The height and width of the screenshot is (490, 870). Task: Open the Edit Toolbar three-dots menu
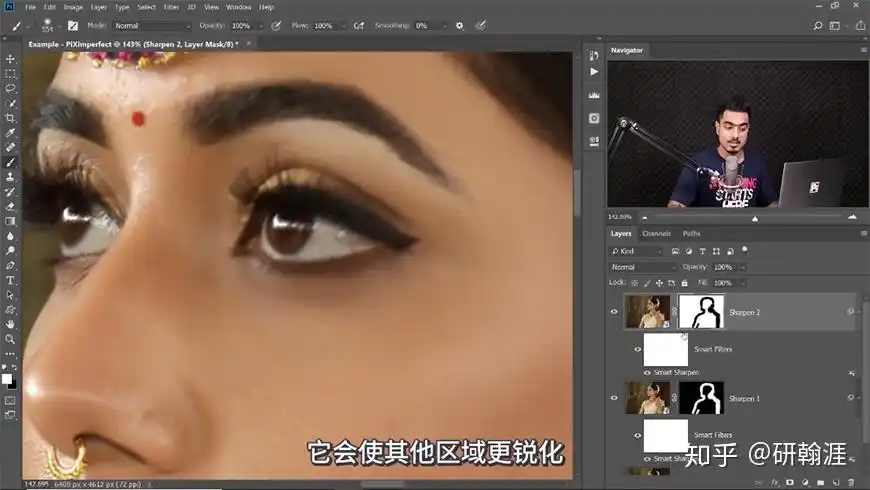[x=10, y=353]
